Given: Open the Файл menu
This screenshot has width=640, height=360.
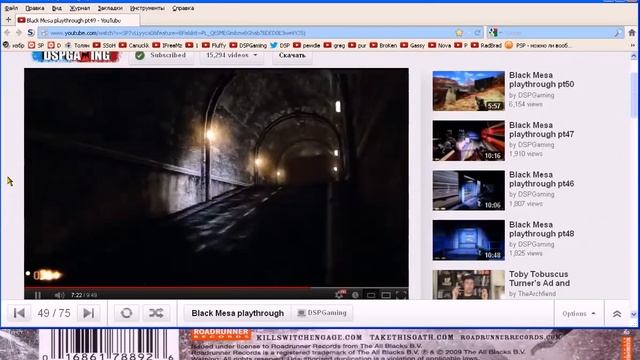Looking at the screenshot, I should click(x=11, y=8).
